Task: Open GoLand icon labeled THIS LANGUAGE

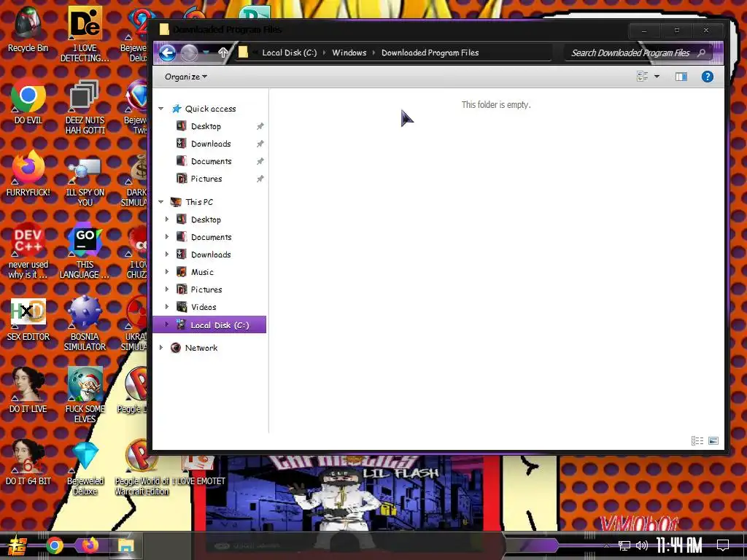Action: click(85, 251)
